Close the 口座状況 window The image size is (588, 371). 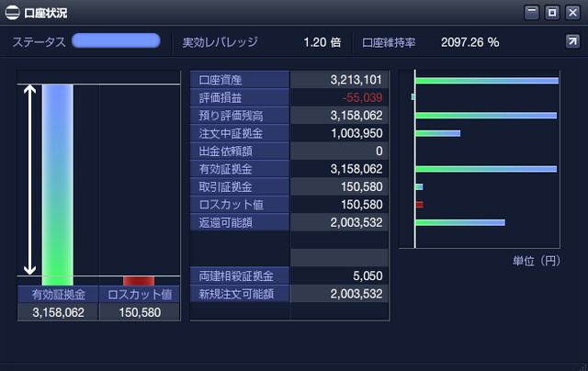tap(572, 12)
